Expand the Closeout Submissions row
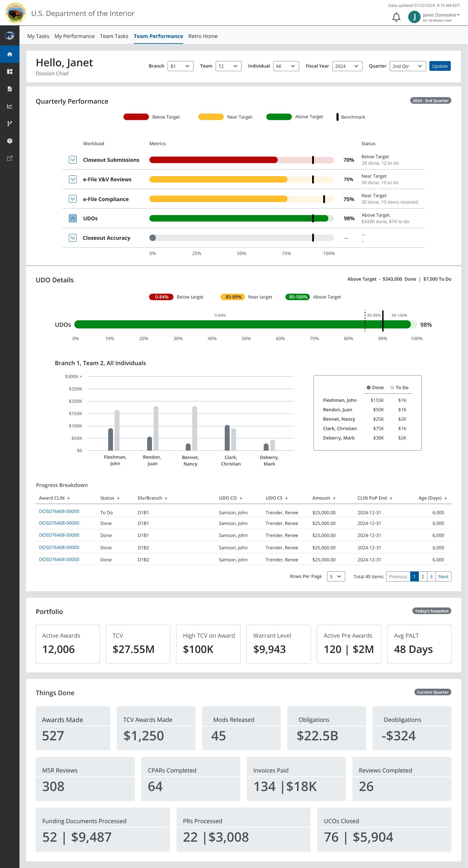The image size is (468, 868). pos(73,160)
